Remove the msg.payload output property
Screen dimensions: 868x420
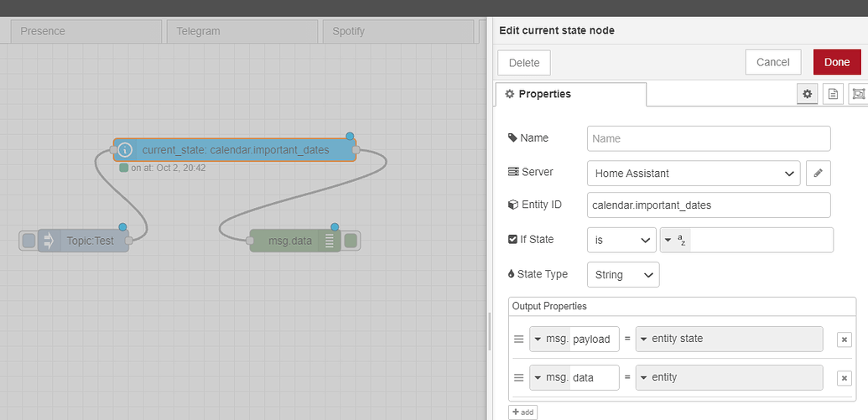pos(845,340)
